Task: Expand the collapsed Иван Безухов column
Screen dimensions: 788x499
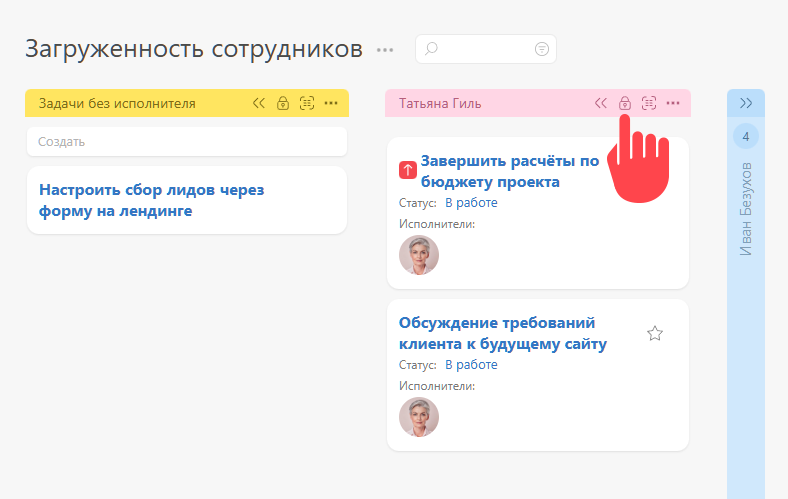Action: (746, 103)
